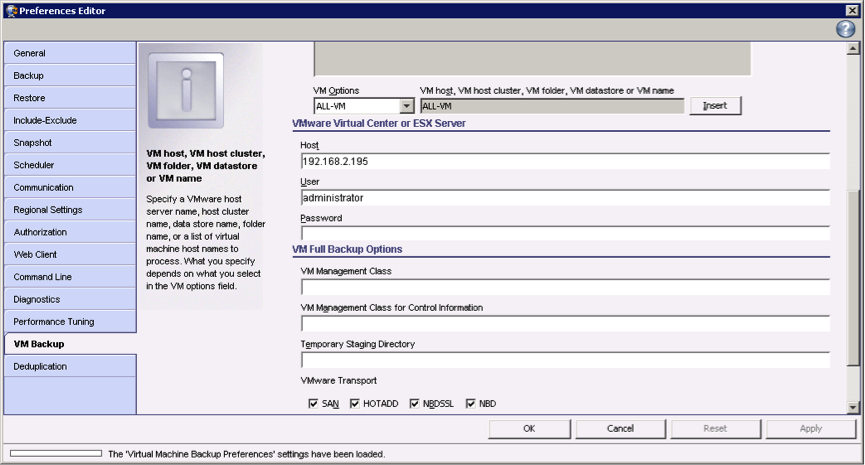Open the VM Options ALL-VM dropdown
The width and height of the screenshot is (865, 465).
pos(407,106)
